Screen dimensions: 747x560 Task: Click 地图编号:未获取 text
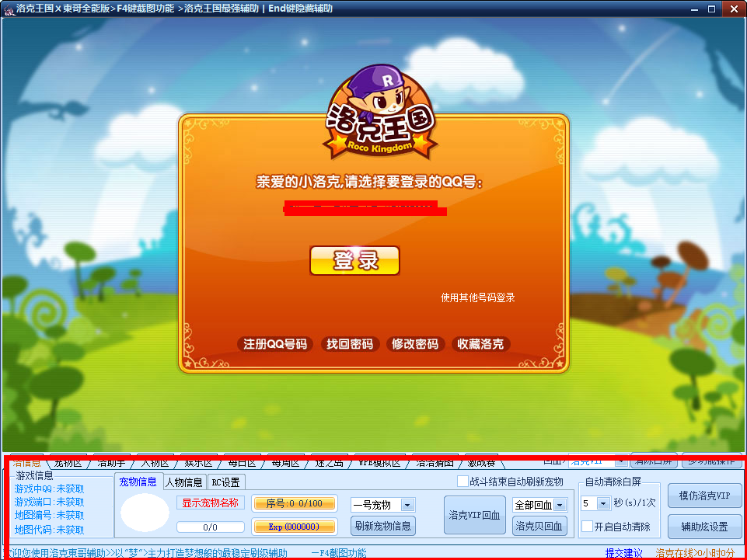coord(50,515)
